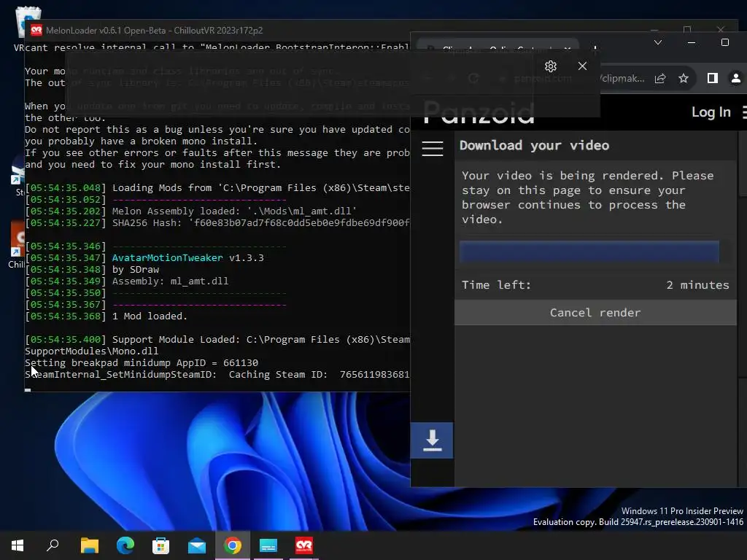
Task: Open File Explorer from taskbar
Action: 89,545
